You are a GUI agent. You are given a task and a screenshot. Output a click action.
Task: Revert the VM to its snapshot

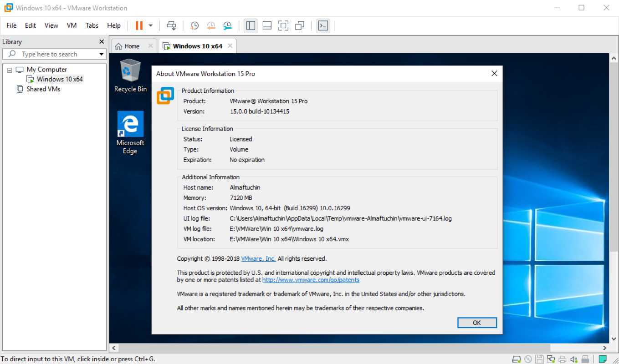[x=211, y=26]
